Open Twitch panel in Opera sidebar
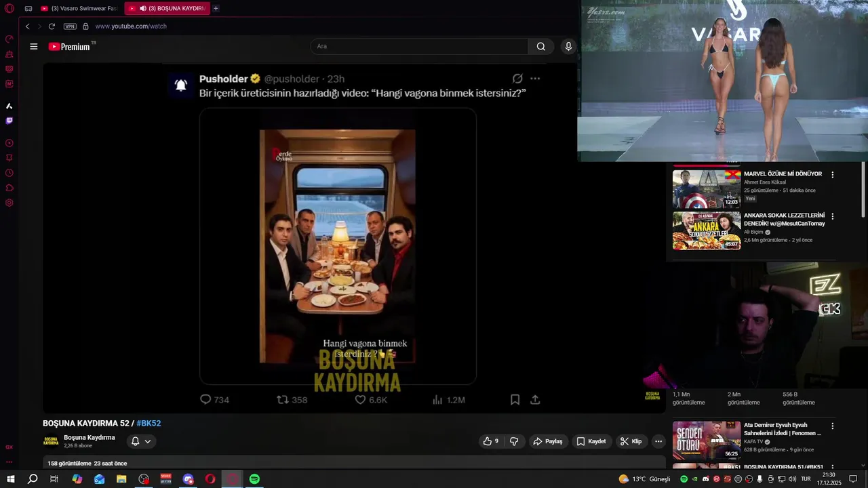Screen dimensions: 868x488 click(x=9, y=121)
